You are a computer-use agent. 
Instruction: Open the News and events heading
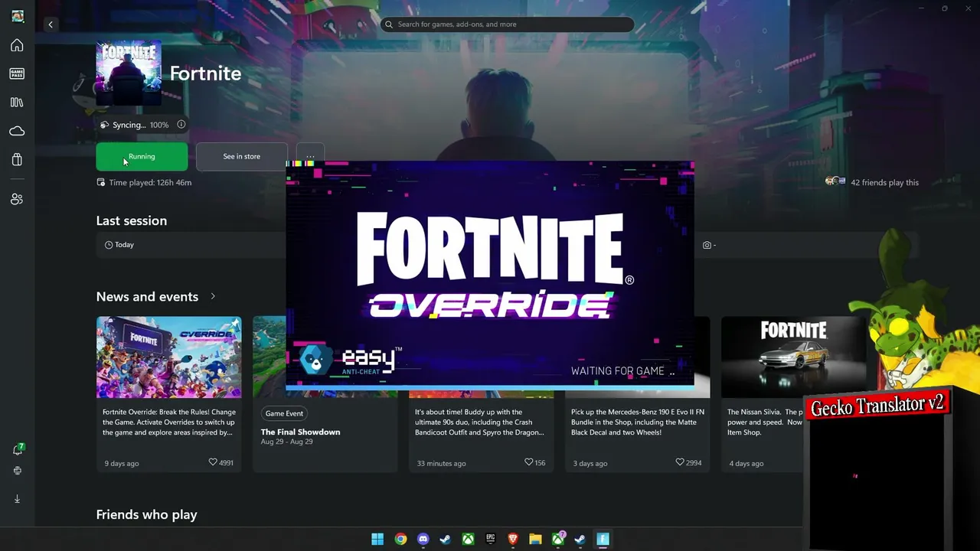pyautogui.click(x=147, y=296)
